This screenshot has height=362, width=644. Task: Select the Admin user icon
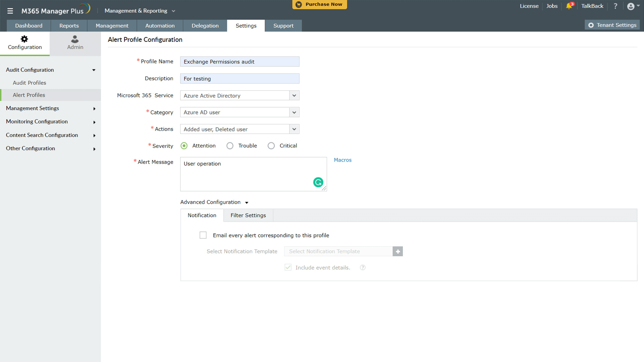pos(75,39)
